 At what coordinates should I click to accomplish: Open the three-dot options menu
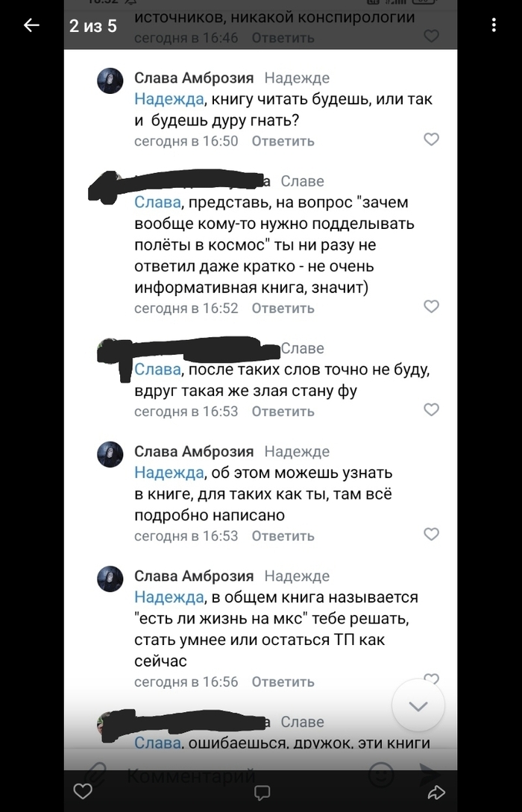click(x=494, y=26)
